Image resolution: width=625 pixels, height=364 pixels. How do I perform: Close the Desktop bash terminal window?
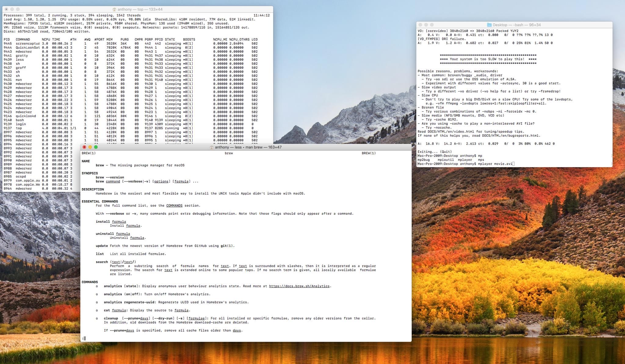[x=420, y=25]
